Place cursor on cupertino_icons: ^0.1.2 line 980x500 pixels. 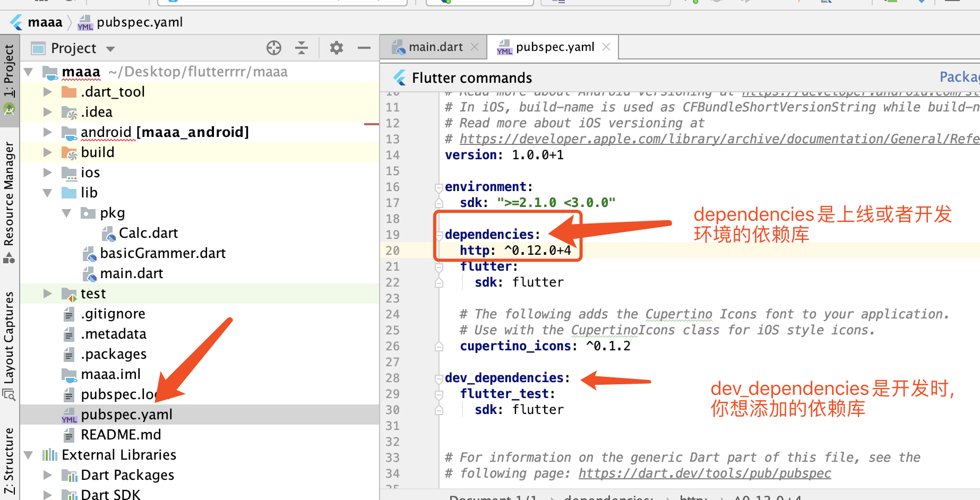click(x=545, y=346)
